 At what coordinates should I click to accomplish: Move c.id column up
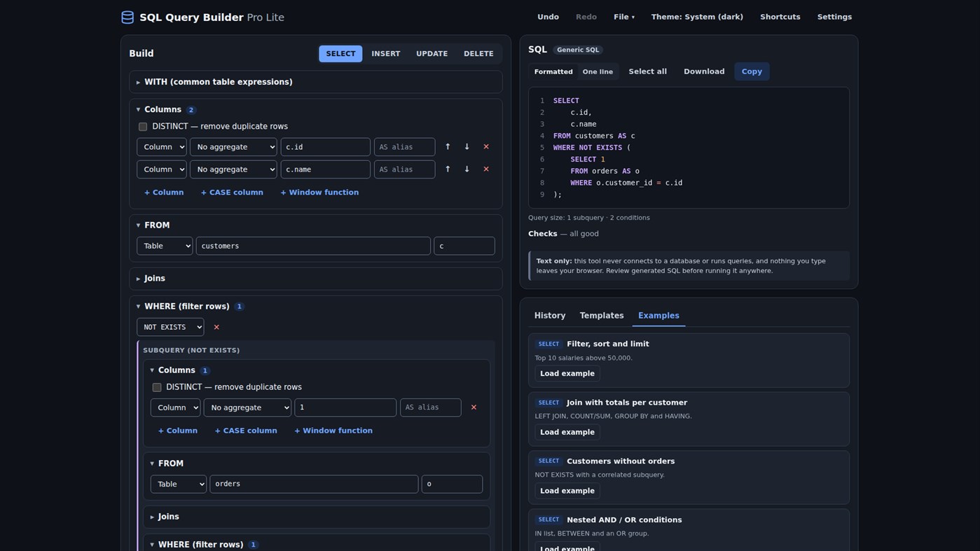coord(448,147)
